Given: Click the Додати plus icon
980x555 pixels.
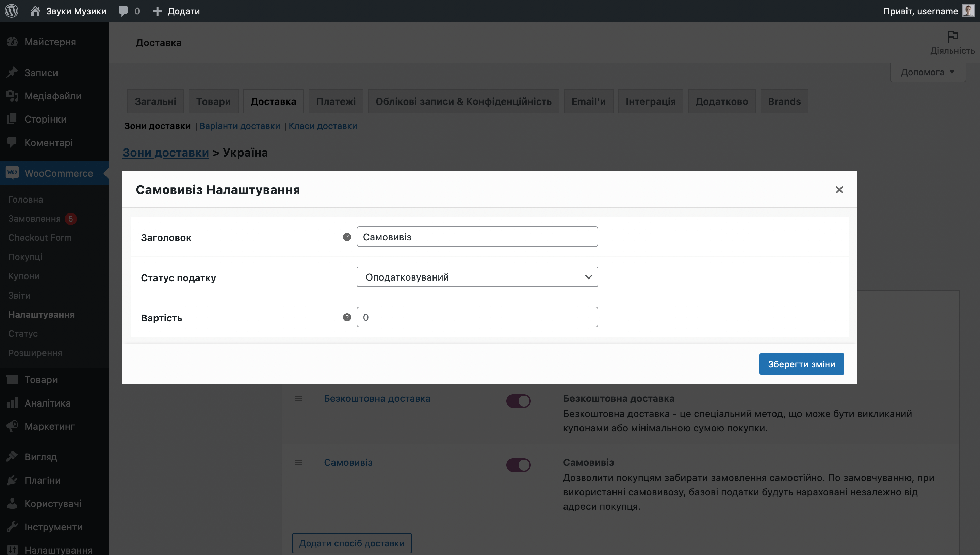Looking at the screenshot, I should pos(157,11).
